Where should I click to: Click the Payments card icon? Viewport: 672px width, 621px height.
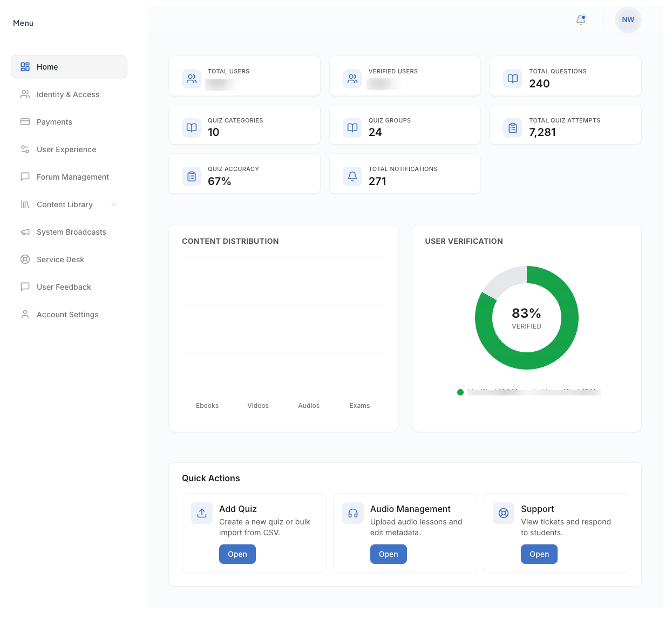[x=25, y=122]
